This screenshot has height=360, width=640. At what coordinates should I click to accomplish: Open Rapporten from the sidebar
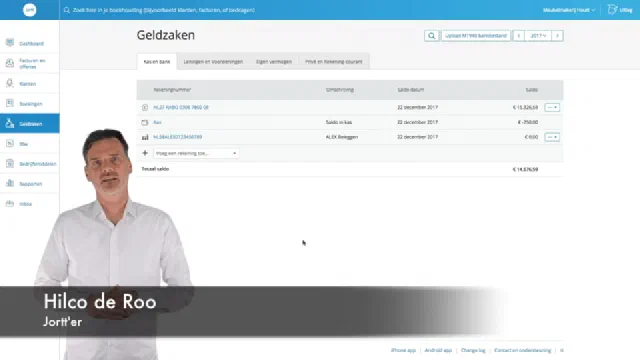(31, 184)
